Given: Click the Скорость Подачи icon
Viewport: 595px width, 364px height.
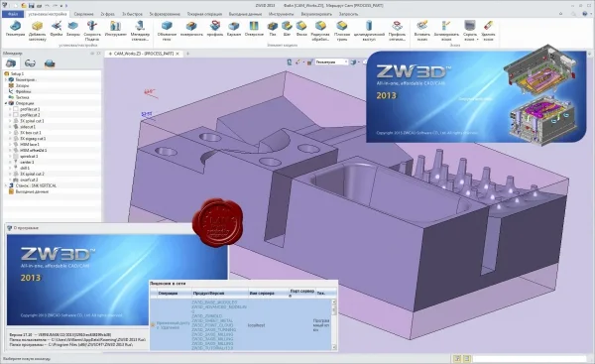Looking at the screenshot, I should pos(92,27).
